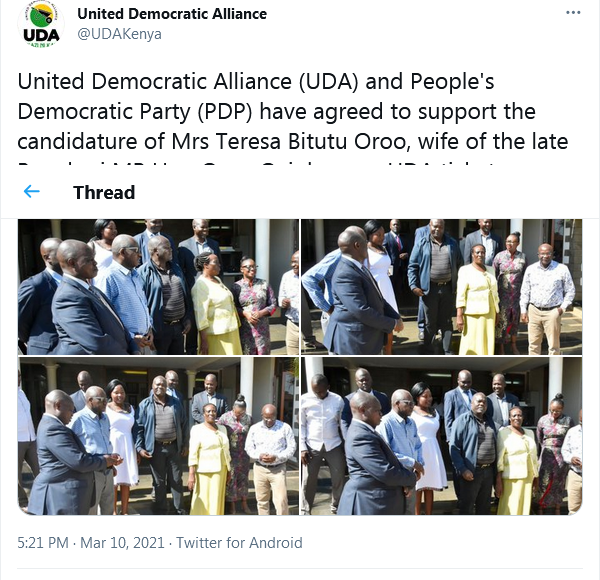Click the woman in yellow in top-right photo
This screenshot has width=600, height=580.
tap(477, 300)
